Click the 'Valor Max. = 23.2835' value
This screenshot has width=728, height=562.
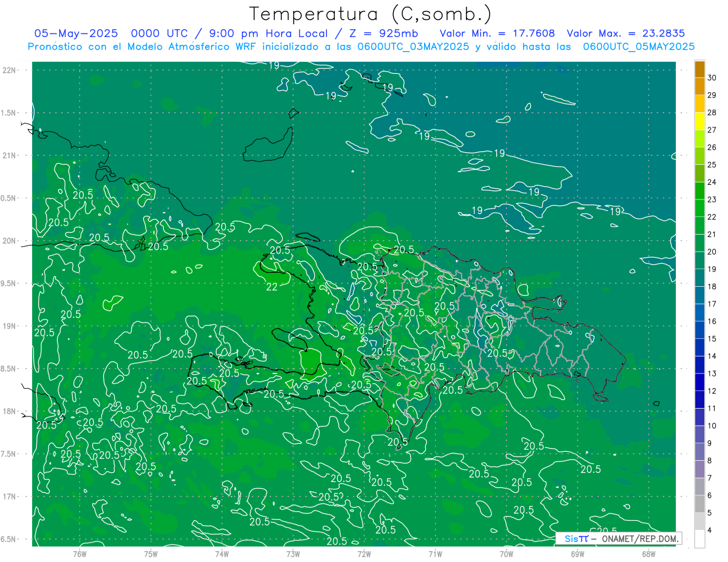pyautogui.click(x=626, y=33)
